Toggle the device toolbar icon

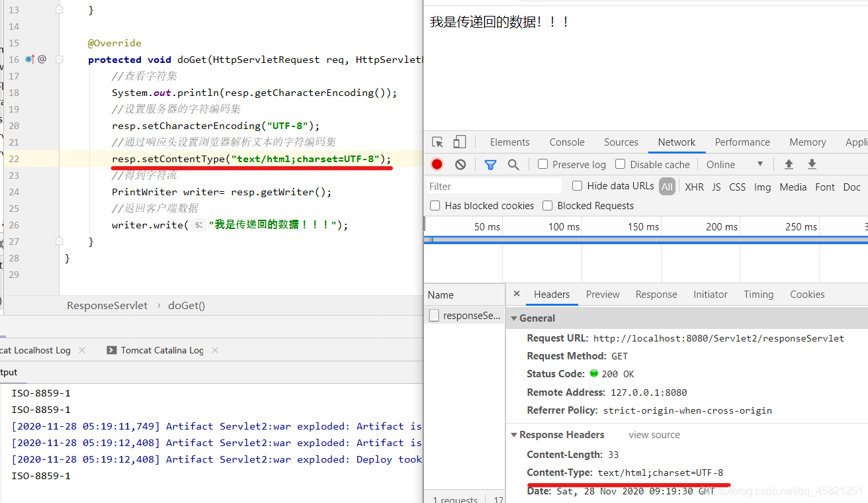click(x=459, y=142)
